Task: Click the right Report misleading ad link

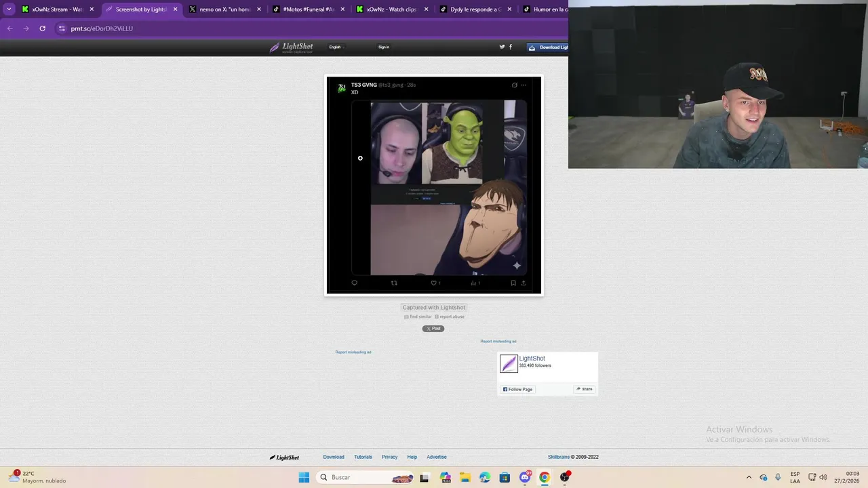Action: pyautogui.click(x=498, y=341)
